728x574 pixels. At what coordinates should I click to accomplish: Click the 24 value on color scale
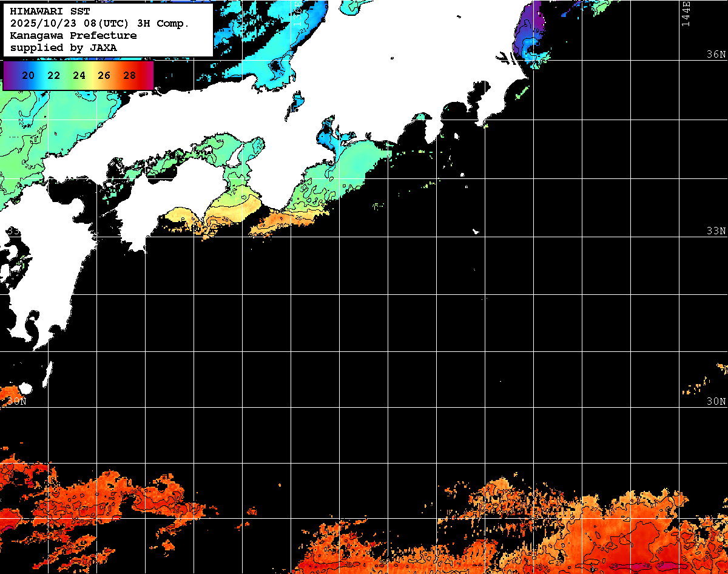(79, 76)
